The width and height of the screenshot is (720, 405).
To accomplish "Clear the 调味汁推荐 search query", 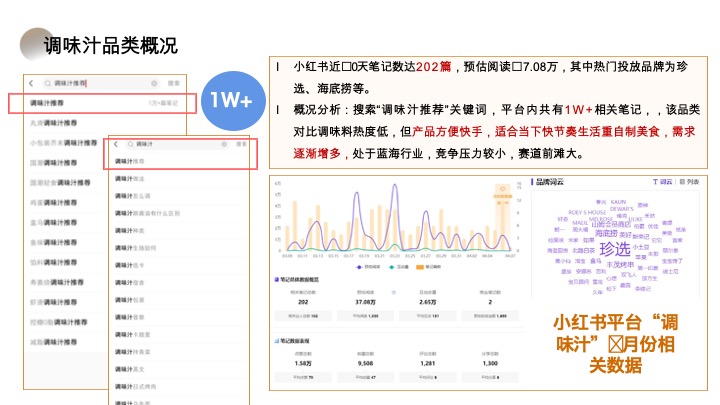I will pos(154,83).
